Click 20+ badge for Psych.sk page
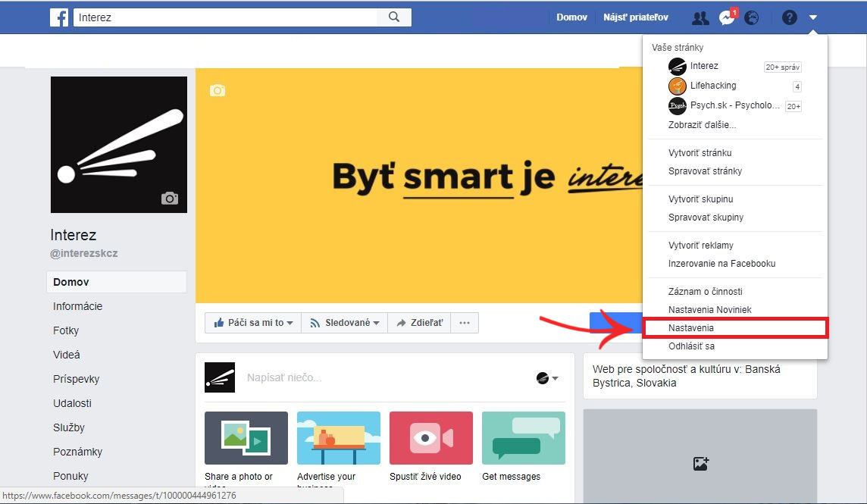Viewport: 867px width, 504px height. (x=793, y=106)
